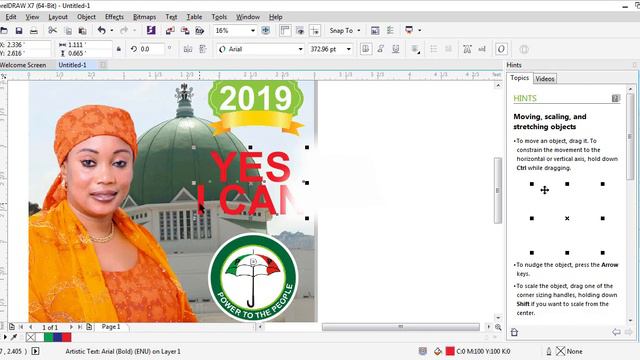Toggle the interactive OpenType O button
Image resolution: width=640 pixels, height=360 pixels.
tap(501, 49)
